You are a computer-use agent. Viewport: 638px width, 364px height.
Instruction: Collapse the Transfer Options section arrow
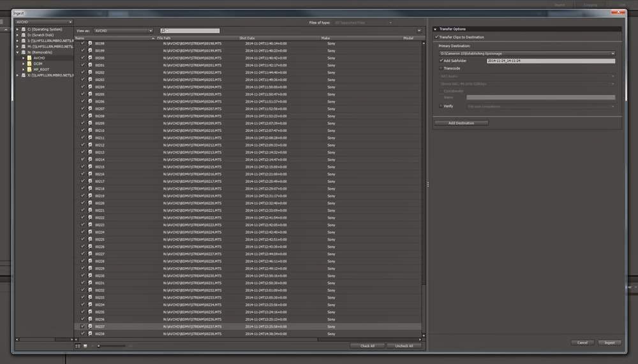point(435,29)
